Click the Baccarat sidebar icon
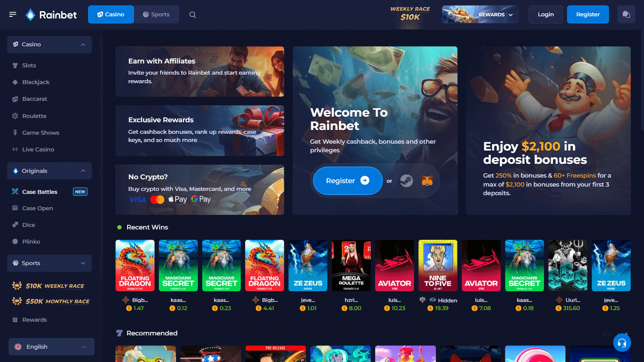644x362 pixels. tap(15, 99)
